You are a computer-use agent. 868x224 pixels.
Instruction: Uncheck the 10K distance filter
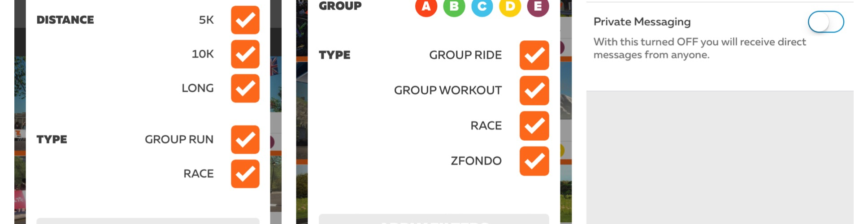coord(245,54)
